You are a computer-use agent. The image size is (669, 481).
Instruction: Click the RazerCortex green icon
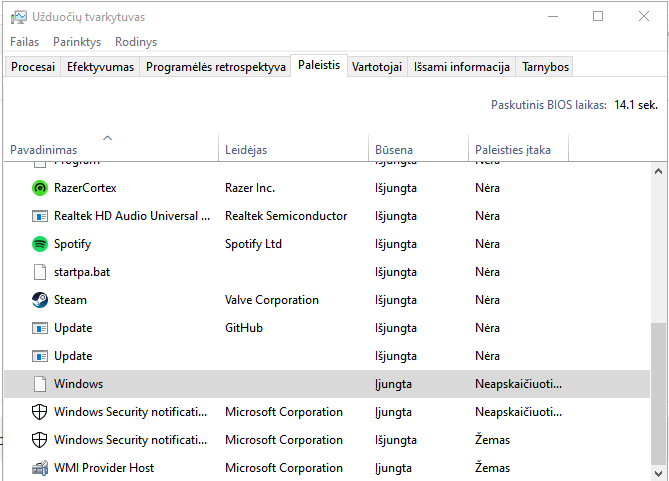[40, 188]
